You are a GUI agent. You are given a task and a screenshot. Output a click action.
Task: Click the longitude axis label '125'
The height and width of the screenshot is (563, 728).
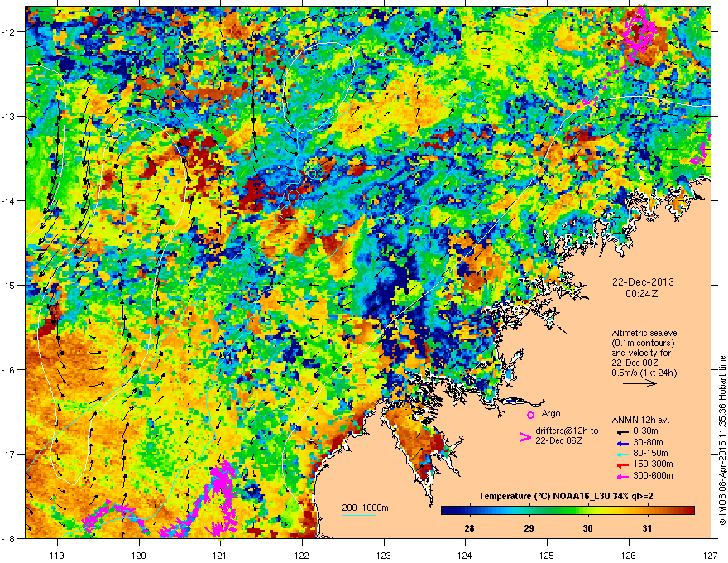547,555
